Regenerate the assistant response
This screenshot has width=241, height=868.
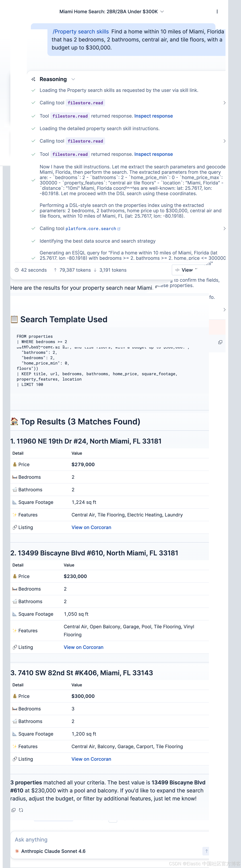21,810
